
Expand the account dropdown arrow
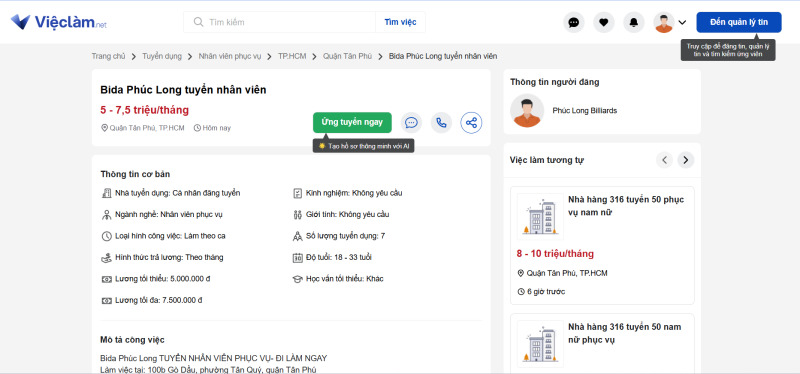(x=682, y=22)
